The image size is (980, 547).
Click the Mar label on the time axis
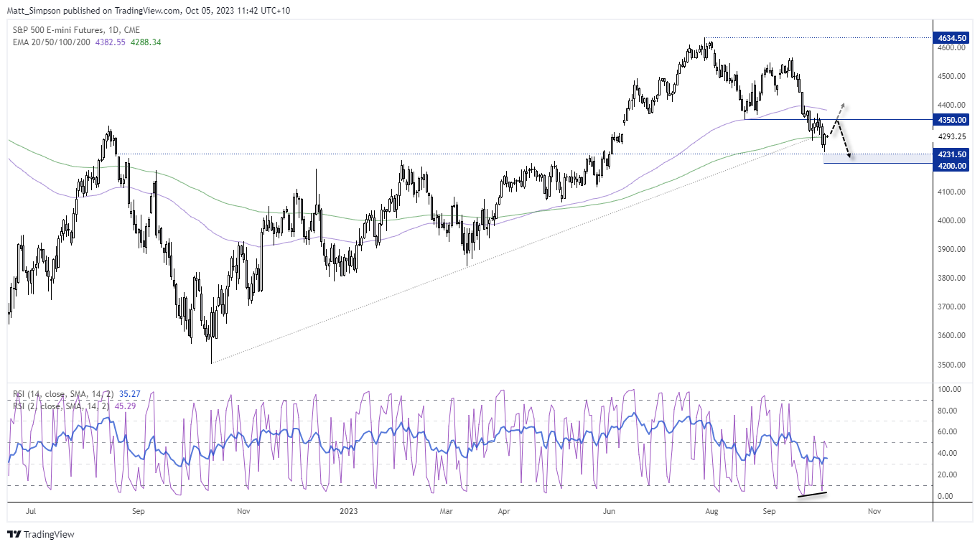[447, 512]
